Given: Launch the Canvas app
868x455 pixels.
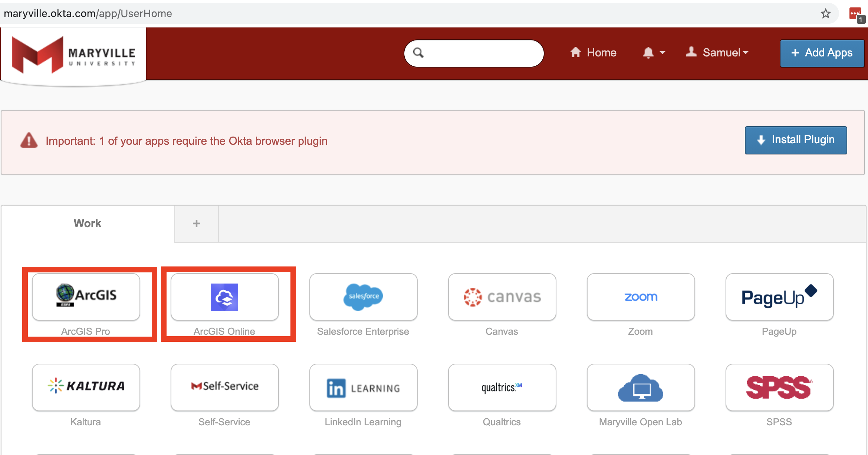Looking at the screenshot, I should (502, 297).
